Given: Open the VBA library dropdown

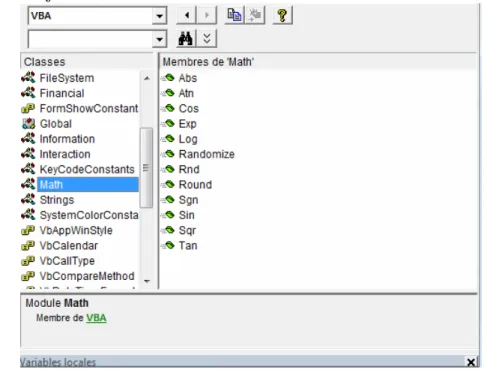Looking at the screenshot, I should [159, 16].
